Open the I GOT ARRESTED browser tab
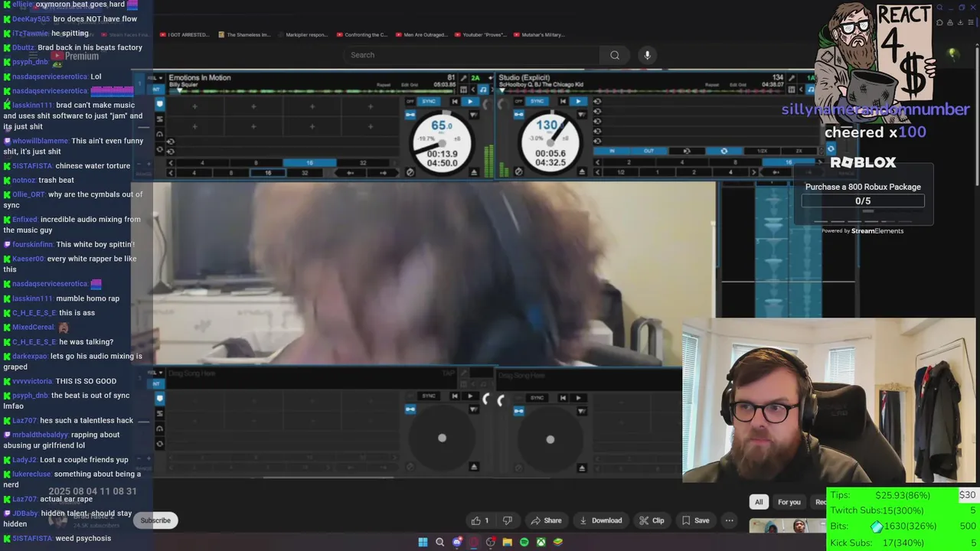 [x=184, y=34]
